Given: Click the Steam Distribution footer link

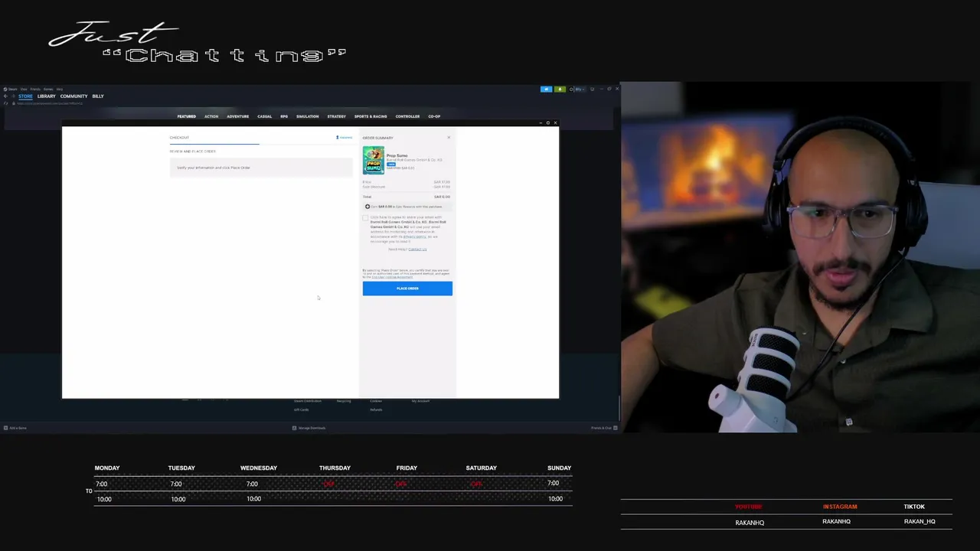Looking at the screenshot, I should [x=308, y=401].
